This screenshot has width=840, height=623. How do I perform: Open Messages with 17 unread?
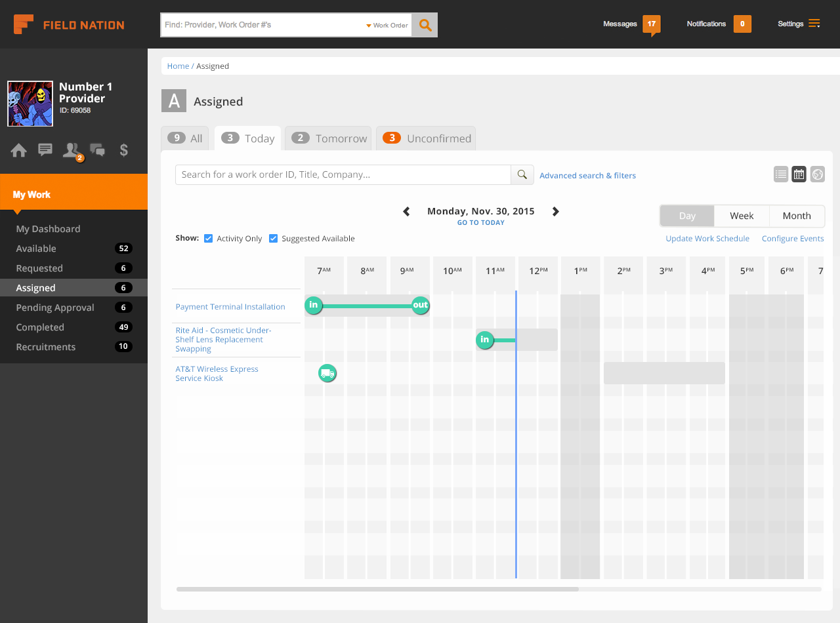[x=631, y=24]
